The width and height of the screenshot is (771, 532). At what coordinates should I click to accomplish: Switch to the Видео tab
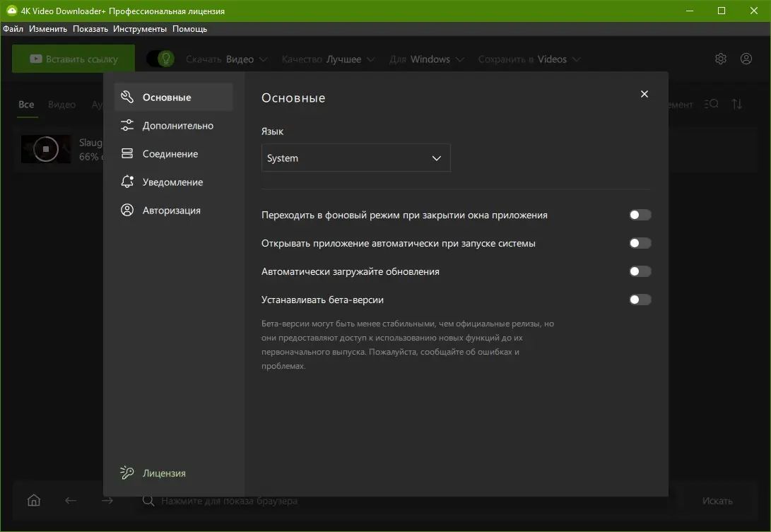coord(62,105)
